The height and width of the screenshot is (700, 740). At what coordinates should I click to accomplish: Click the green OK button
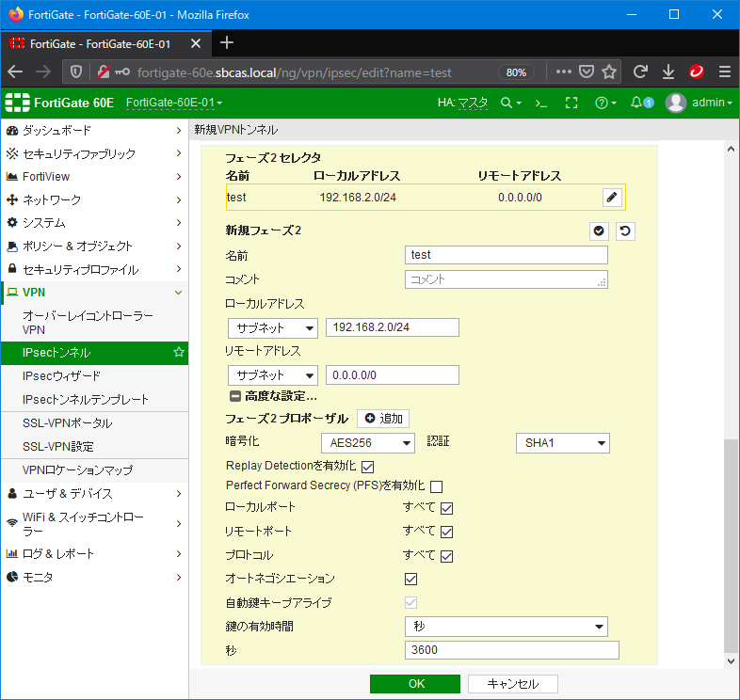point(415,684)
